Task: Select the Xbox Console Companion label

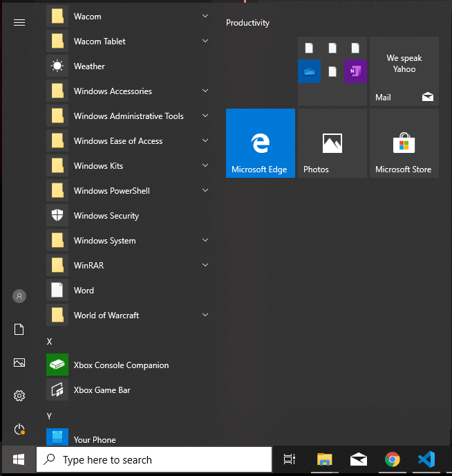Action: pos(121,365)
